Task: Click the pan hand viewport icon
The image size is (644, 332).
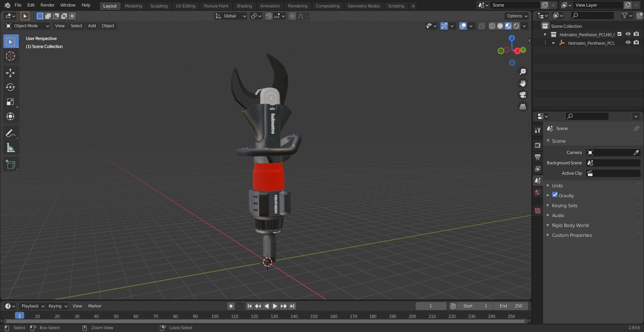Action: (522, 83)
